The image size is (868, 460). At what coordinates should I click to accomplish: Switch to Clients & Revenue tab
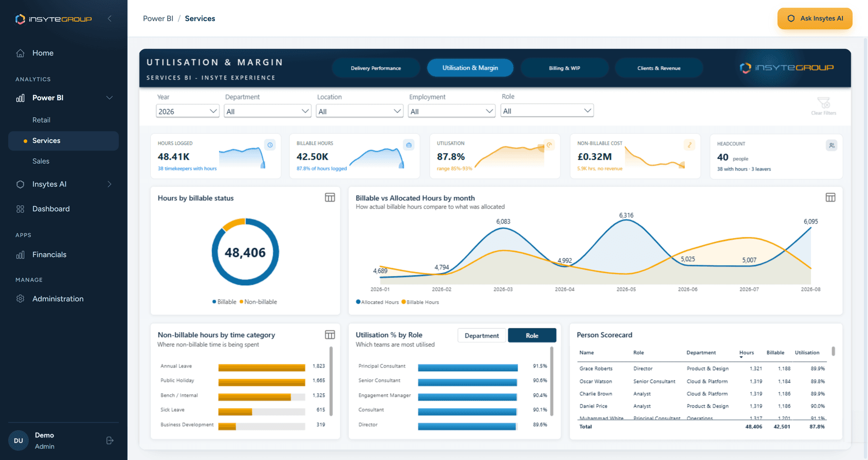click(x=659, y=68)
